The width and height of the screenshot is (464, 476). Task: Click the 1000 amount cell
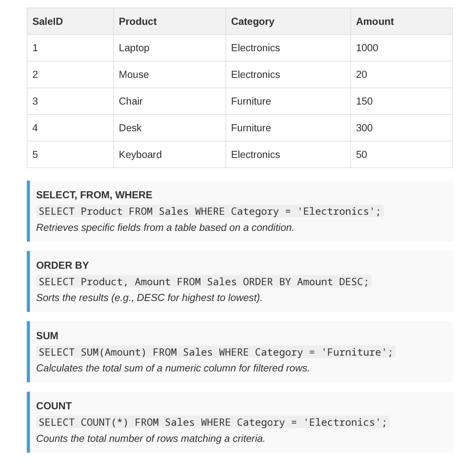pos(401,48)
